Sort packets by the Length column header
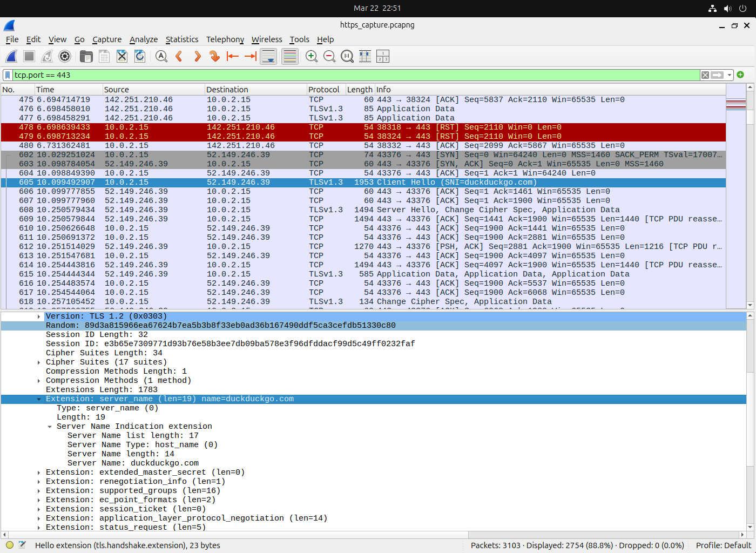 click(360, 90)
